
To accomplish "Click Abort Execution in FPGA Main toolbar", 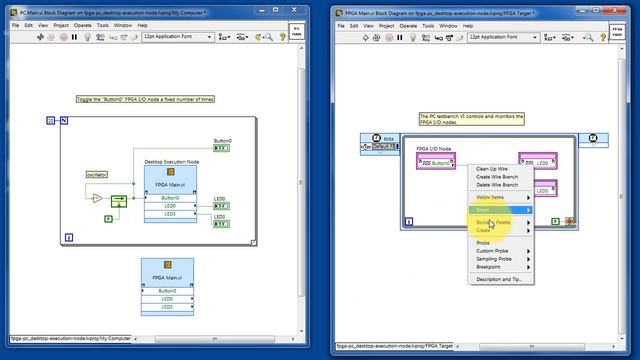I will (x=389, y=38).
